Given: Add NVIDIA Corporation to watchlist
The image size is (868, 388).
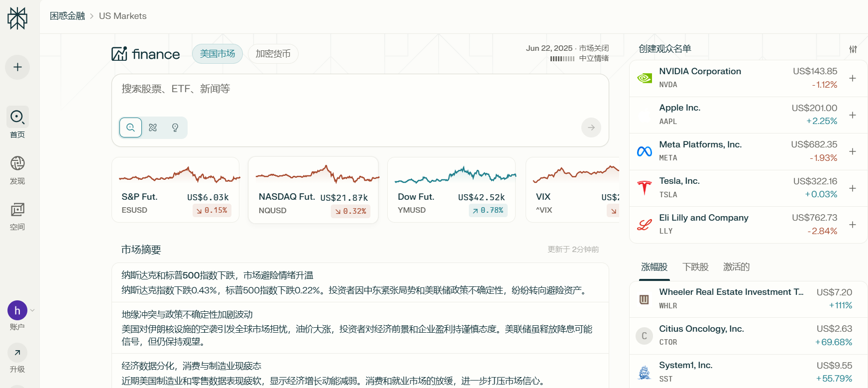Looking at the screenshot, I should (852, 78).
